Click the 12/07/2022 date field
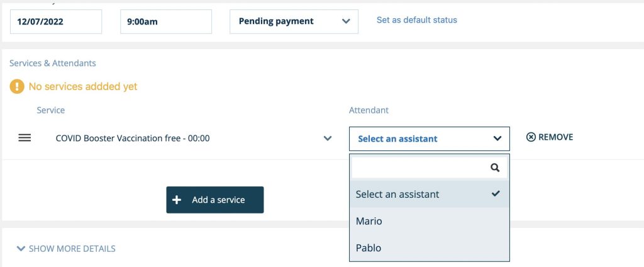Viewport: 644px width, 267px height. (56, 21)
